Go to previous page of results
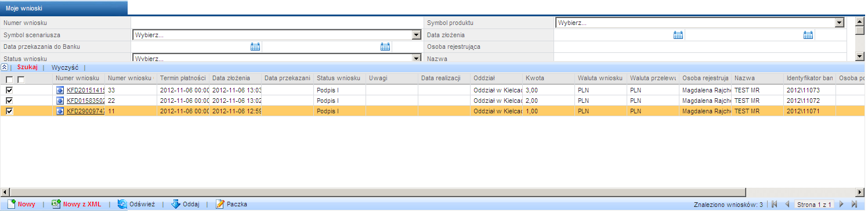 787,205
